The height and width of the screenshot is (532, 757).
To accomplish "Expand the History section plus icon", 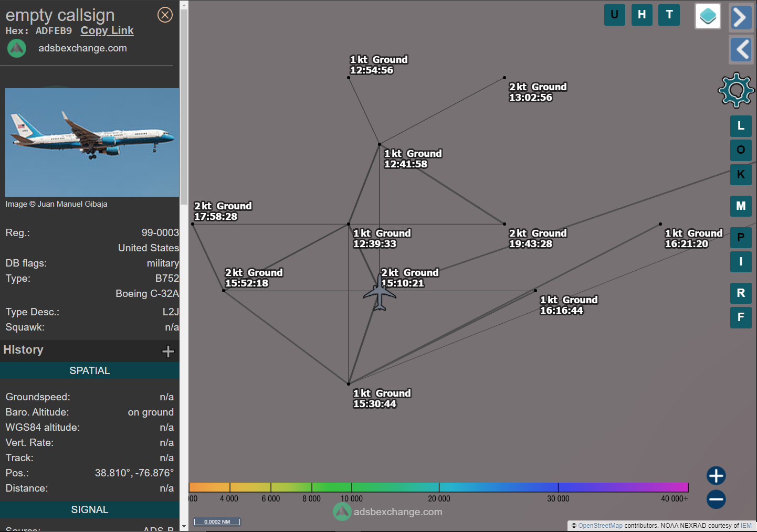I will tap(168, 351).
